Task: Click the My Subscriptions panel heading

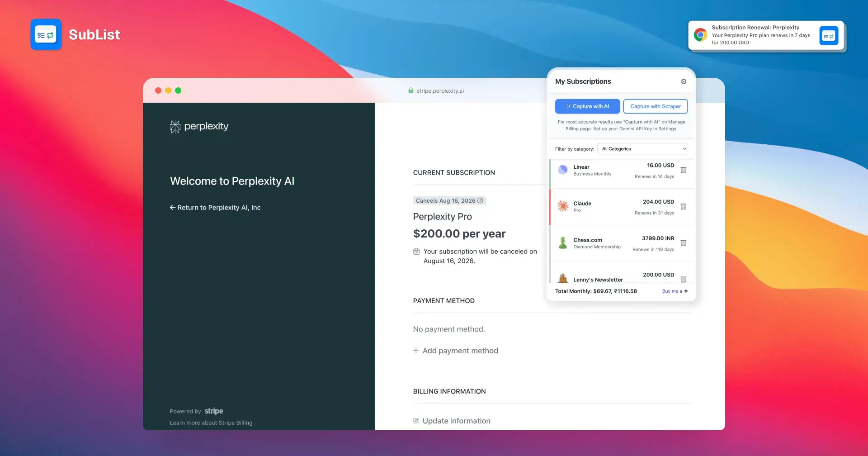Action: point(583,81)
